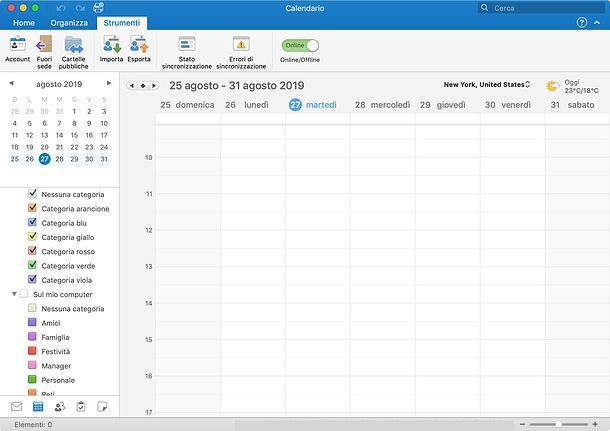Select 25 domenica column header

pos(187,105)
